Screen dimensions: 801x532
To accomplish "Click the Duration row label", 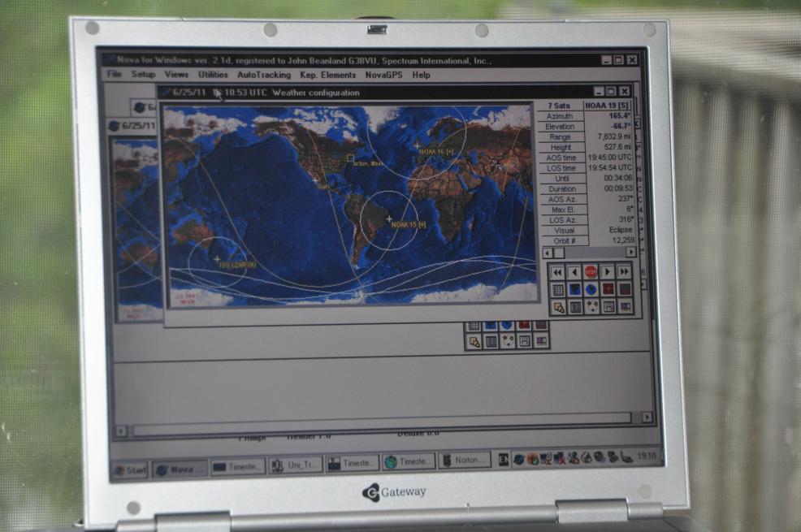I will pos(562,189).
